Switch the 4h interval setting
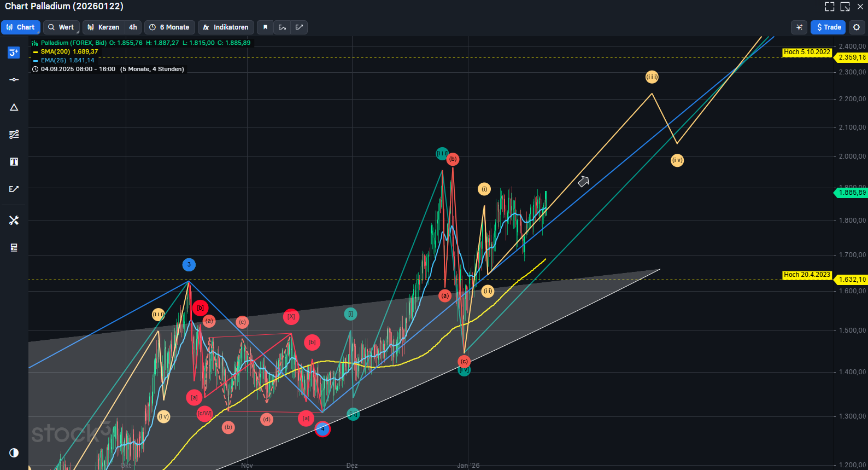The width and height of the screenshot is (868, 470). tap(133, 27)
